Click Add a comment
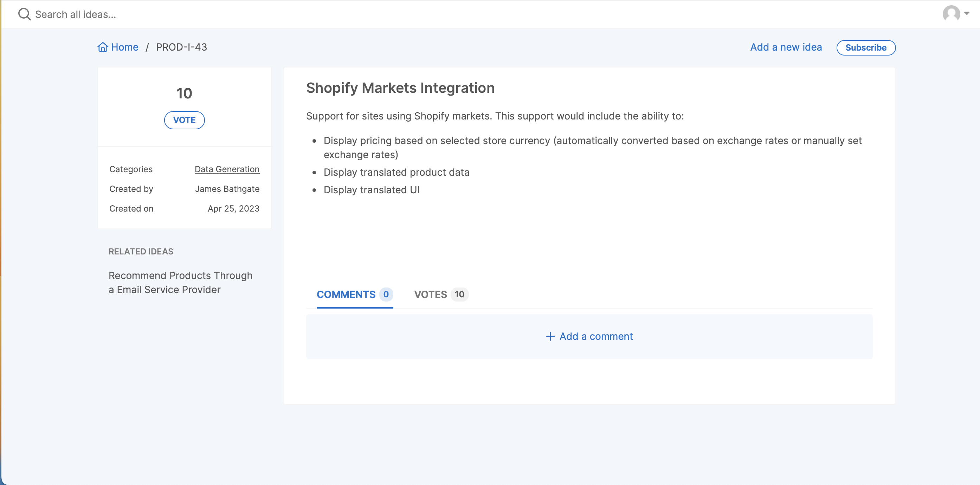980x485 pixels. click(x=589, y=337)
